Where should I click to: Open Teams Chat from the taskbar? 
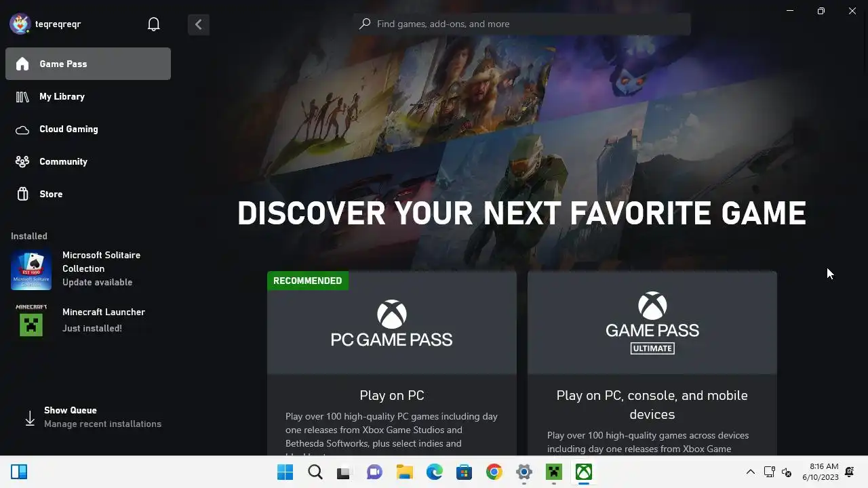[x=374, y=472]
